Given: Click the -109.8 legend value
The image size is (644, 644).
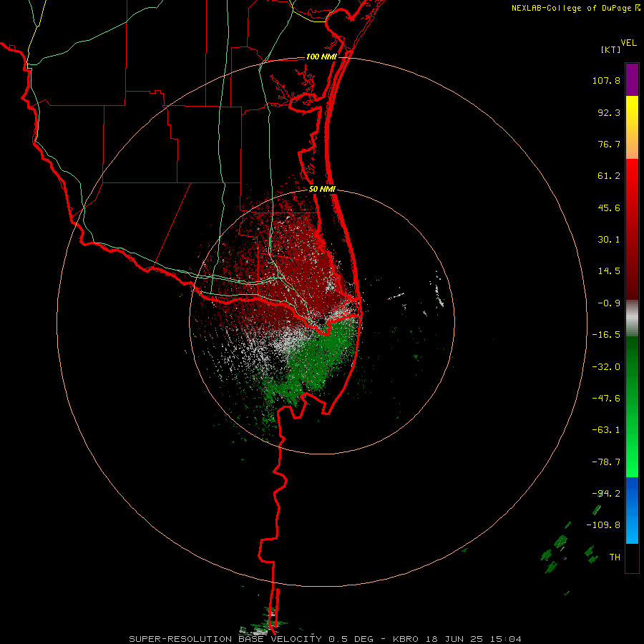Looking at the screenshot, I should coord(603,525).
